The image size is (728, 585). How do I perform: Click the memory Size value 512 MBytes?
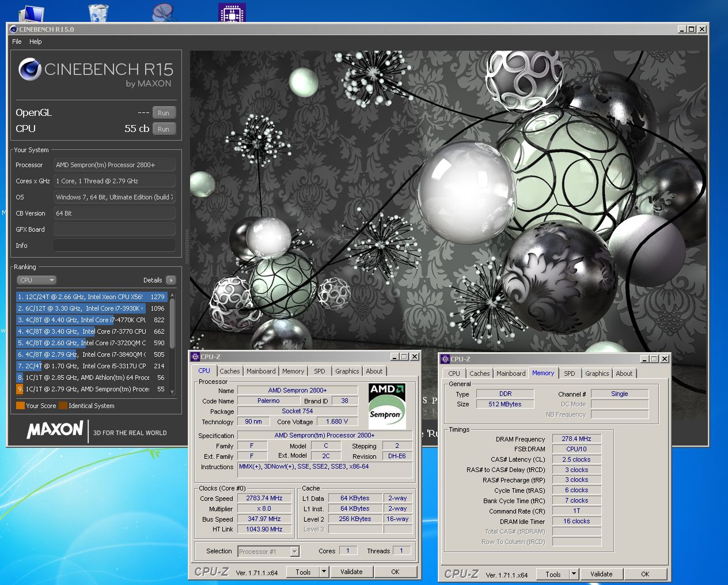click(505, 405)
